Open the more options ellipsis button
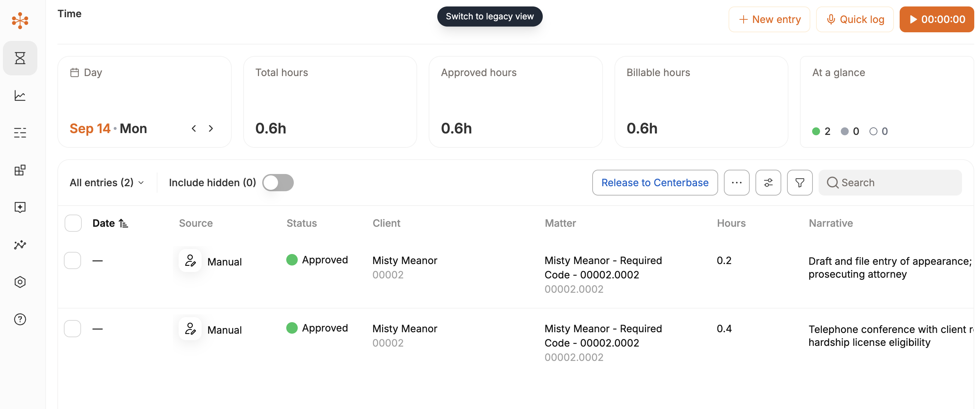 pos(736,183)
